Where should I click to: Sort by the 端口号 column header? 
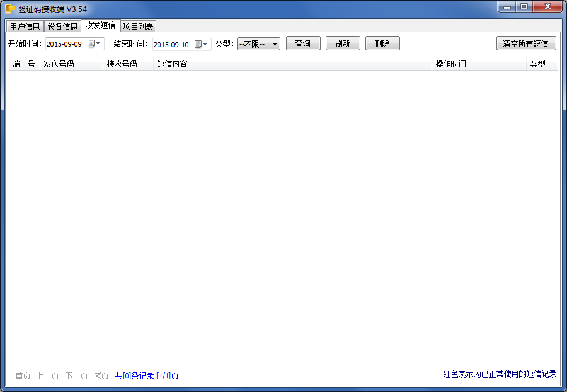click(x=23, y=64)
